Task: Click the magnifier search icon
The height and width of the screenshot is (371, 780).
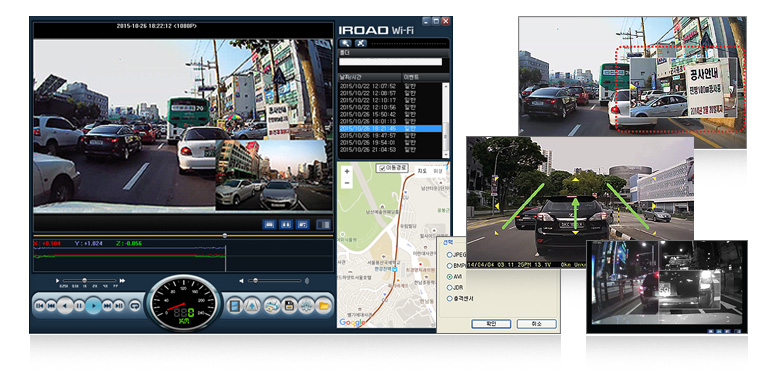Action: [345, 43]
